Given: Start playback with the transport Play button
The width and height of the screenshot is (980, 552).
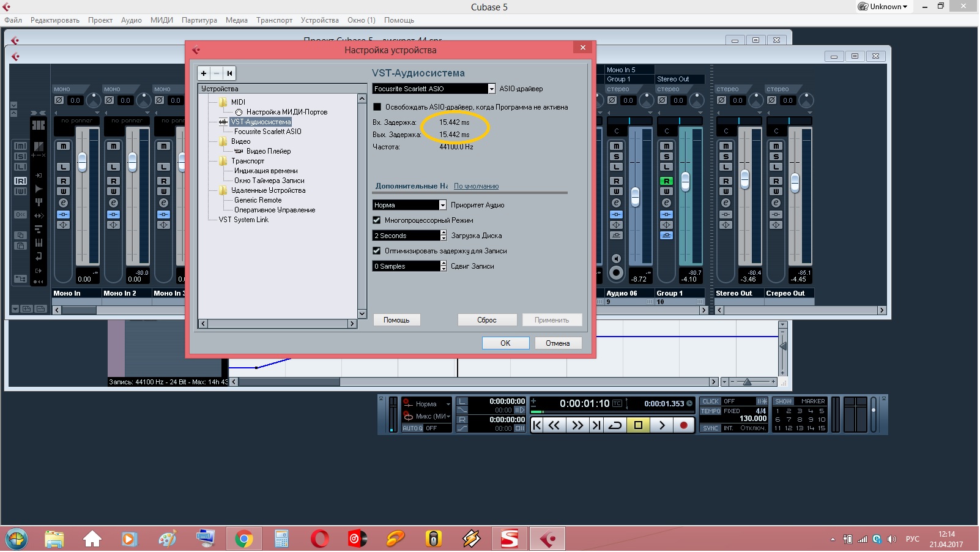Looking at the screenshot, I should (661, 425).
